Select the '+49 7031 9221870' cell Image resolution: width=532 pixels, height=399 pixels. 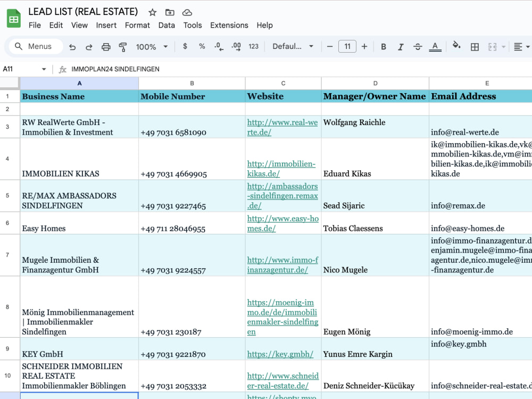[192, 349]
